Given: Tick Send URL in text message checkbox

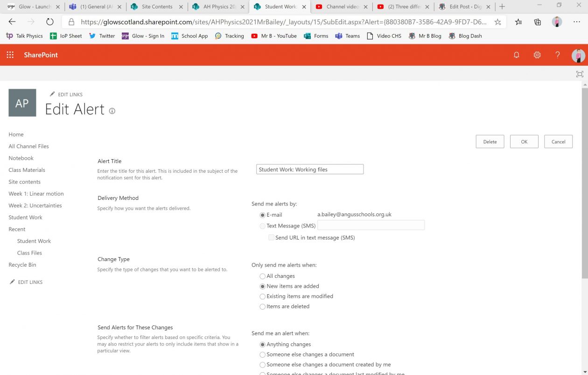Looking at the screenshot, I should (x=271, y=238).
